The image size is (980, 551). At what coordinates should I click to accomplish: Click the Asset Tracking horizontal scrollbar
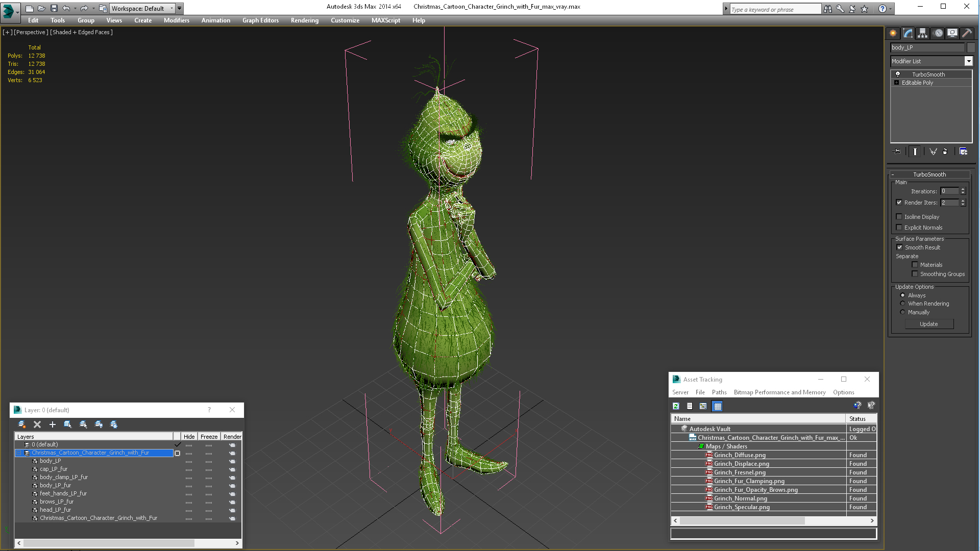(x=774, y=521)
